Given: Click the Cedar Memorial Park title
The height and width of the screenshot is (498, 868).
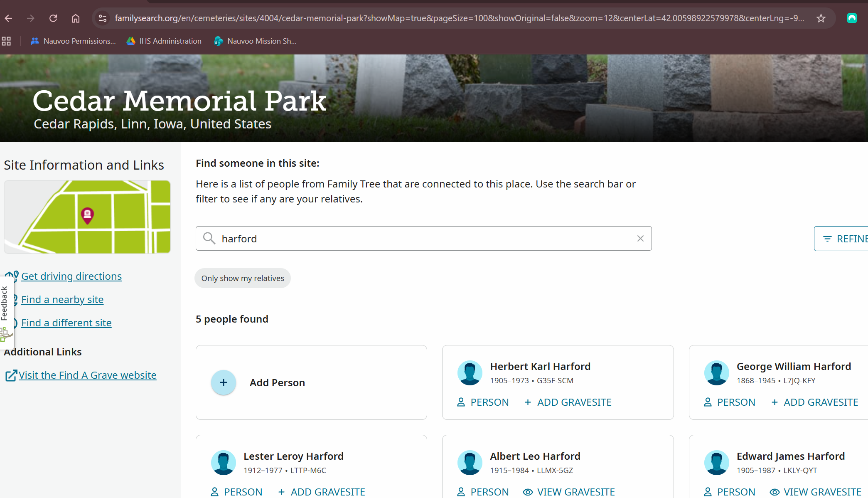Looking at the screenshot, I should point(180,101).
